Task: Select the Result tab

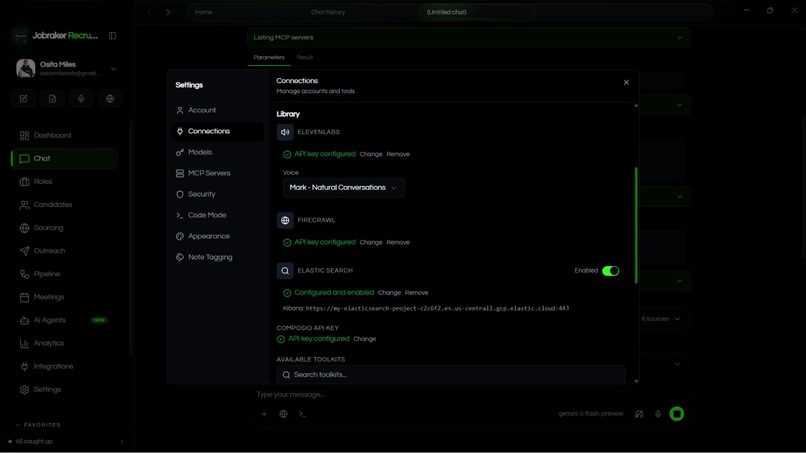Action: 305,58
